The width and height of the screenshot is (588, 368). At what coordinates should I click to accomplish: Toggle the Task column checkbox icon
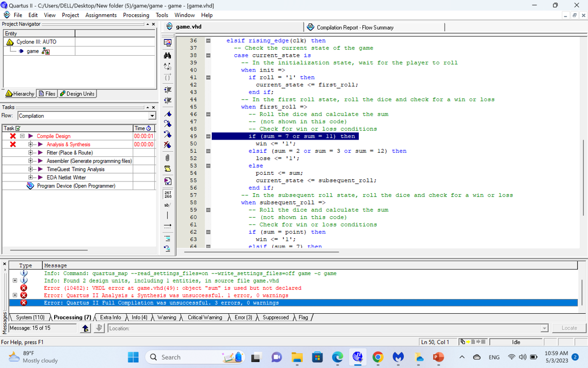point(18,128)
